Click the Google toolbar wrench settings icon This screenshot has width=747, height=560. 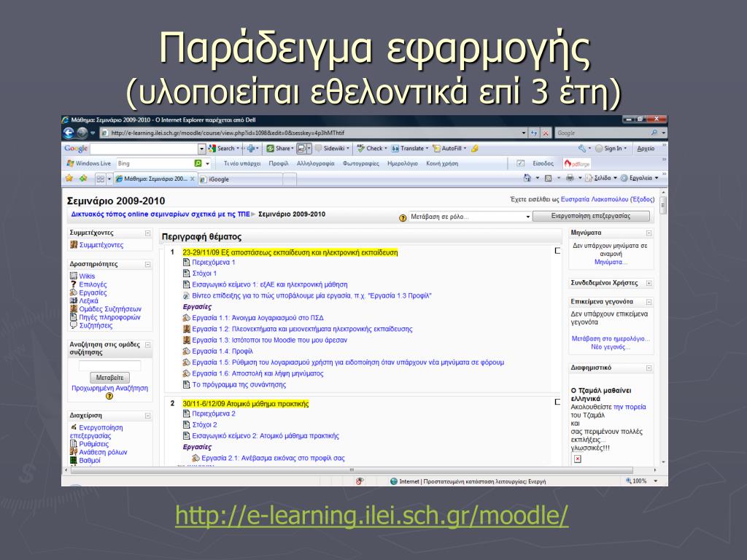[x=581, y=148]
